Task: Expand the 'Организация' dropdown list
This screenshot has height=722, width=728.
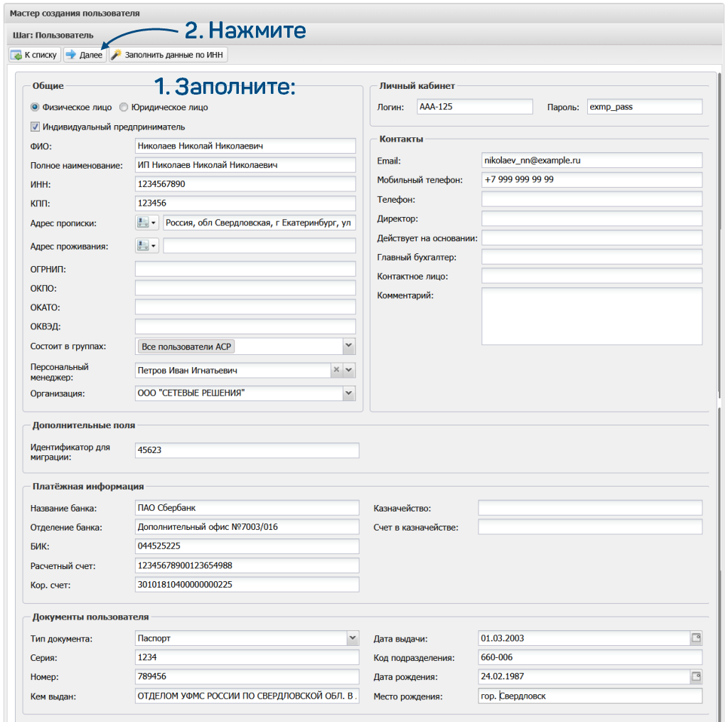Action: pyautogui.click(x=348, y=393)
